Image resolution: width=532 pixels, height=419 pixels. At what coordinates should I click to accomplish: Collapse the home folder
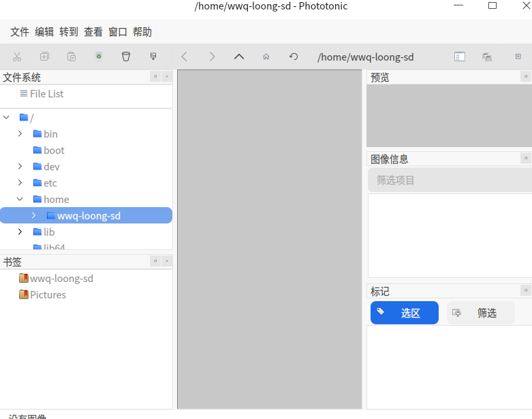tap(20, 199)
